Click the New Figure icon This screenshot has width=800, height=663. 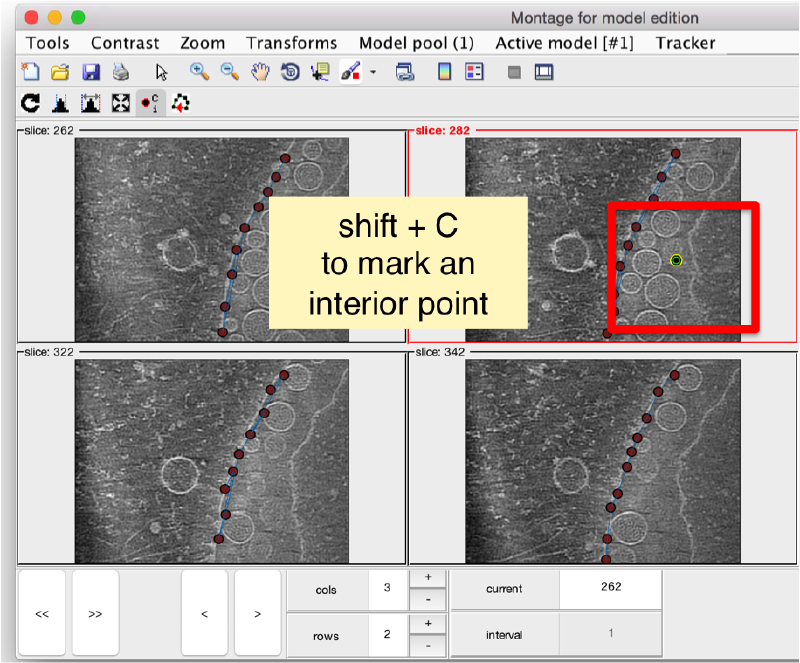click(30, 72)
